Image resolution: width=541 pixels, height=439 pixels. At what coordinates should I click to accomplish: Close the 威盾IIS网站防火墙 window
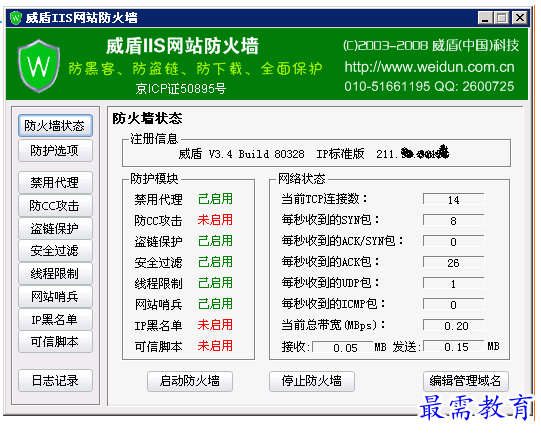[x=520, y=18]
